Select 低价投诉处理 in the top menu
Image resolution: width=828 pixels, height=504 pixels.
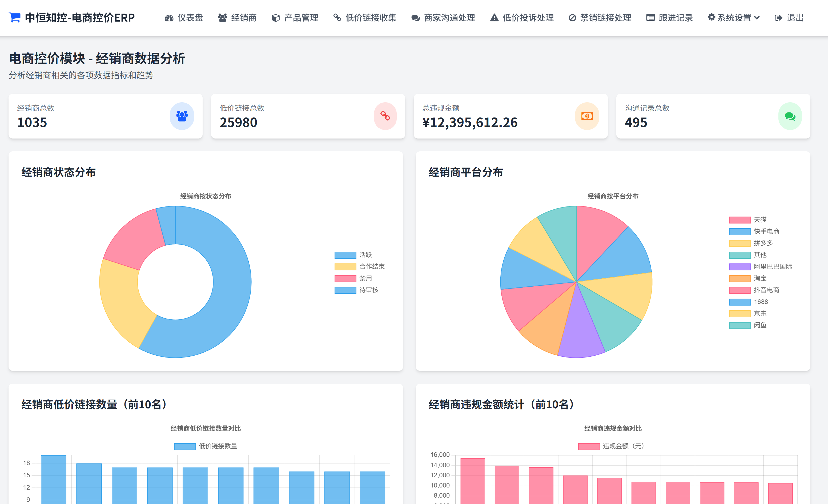[522, 18]
